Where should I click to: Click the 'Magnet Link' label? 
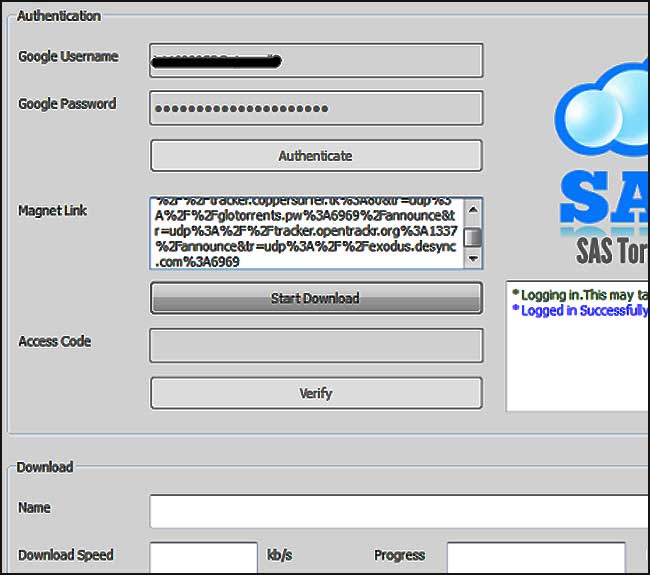click(x=53, y=211)
